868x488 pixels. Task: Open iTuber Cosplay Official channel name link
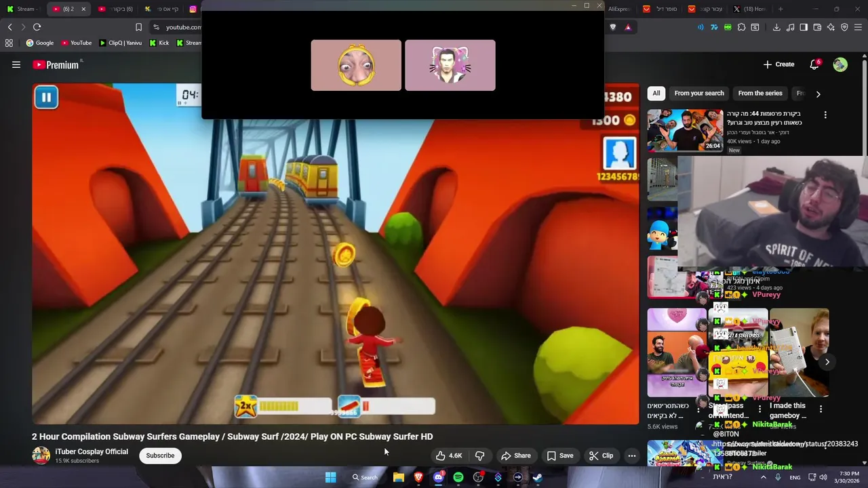pos(92,451)
